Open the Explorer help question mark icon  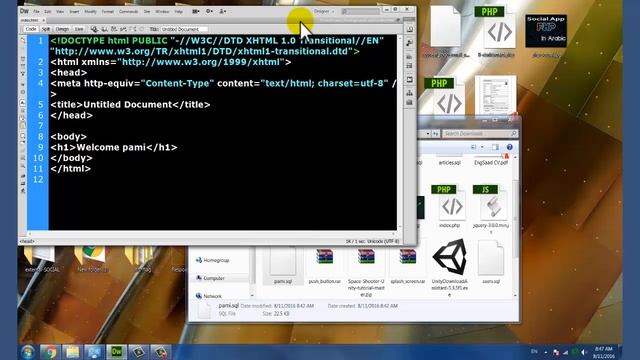coord(509,147)
